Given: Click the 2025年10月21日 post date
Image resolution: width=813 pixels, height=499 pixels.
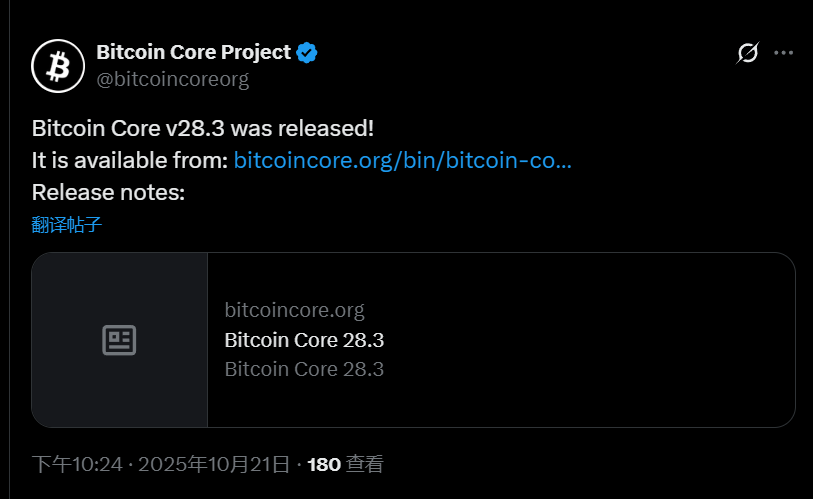Looking at the screenshot, I should [x=213, y=464].
